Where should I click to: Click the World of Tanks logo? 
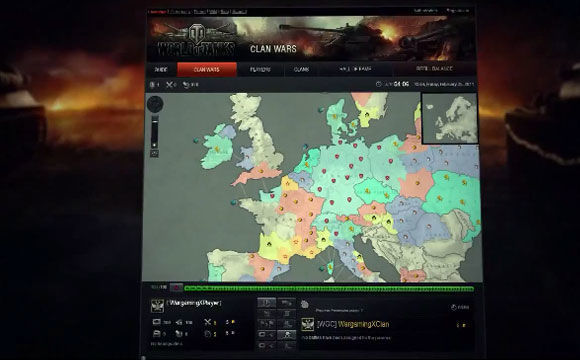(196, 40)
